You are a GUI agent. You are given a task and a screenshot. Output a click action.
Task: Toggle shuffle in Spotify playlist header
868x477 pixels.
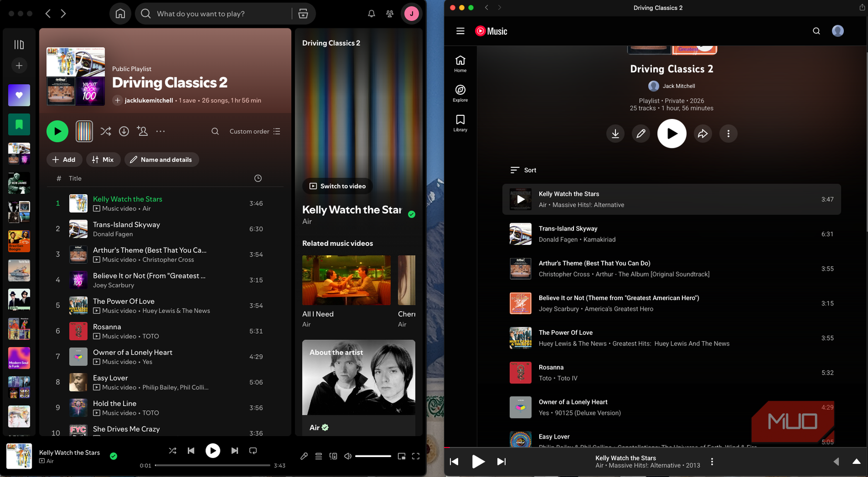pos(106,131)
